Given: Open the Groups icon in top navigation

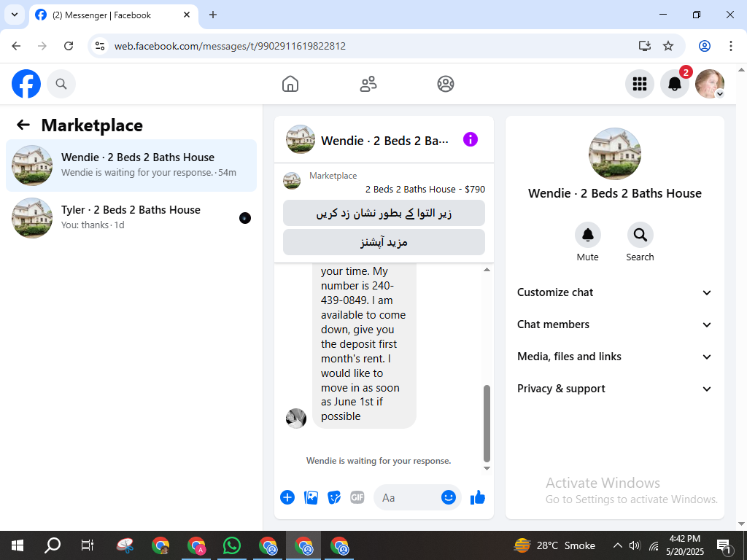Looking at the screenshot, I should pos(446,84).
